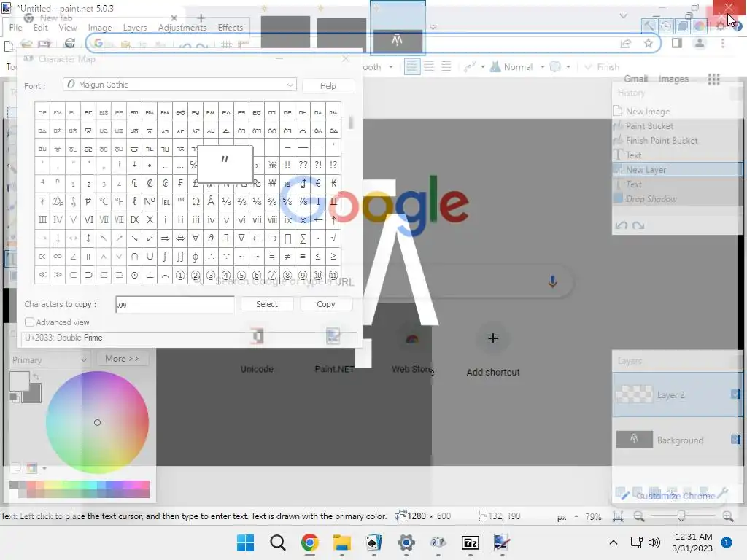This screenshot has width=747, height=560.
Task: Click Undo arrow in History panel
Action: coord(622,225)
